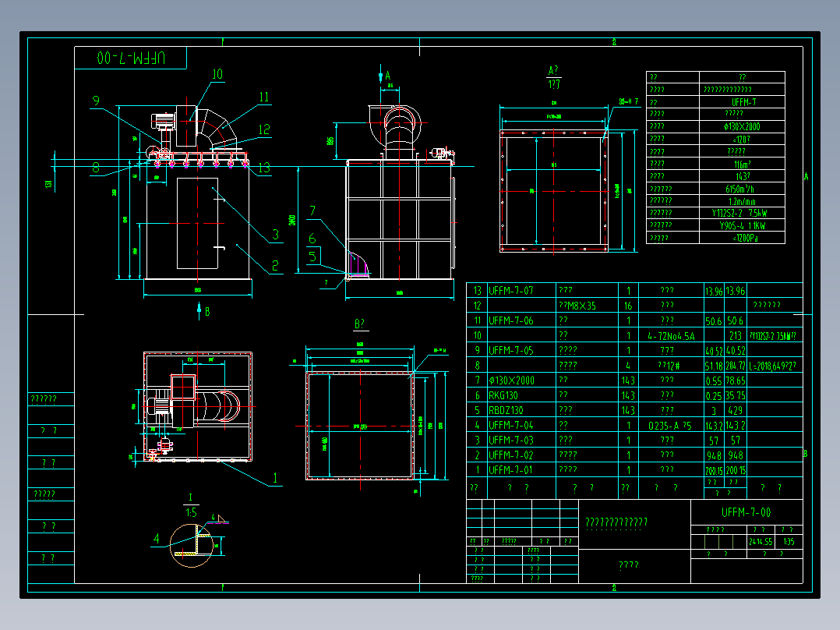Click the view direction label 'B' below front view
840x630 pixels.
point(207,312)
